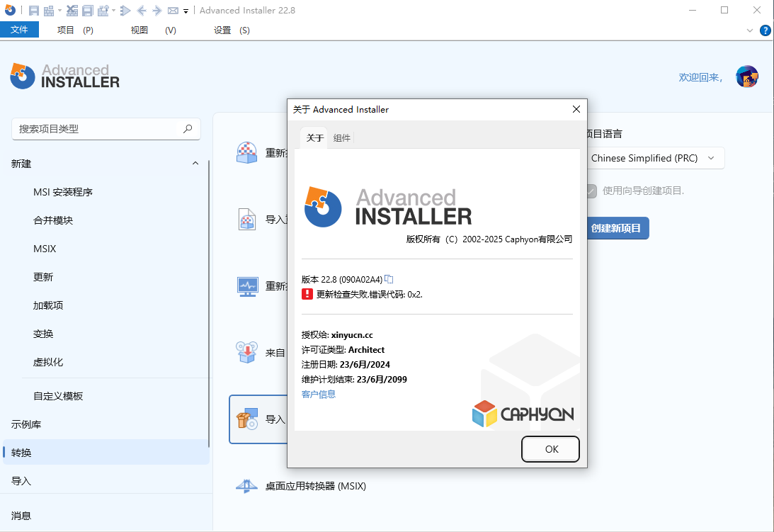
Task: Click the bridge icon for MSIX converter
Action: [247, 486]
